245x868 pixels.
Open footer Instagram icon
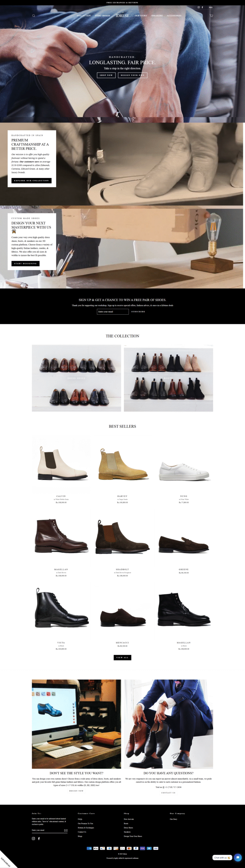tap(34, 839)
